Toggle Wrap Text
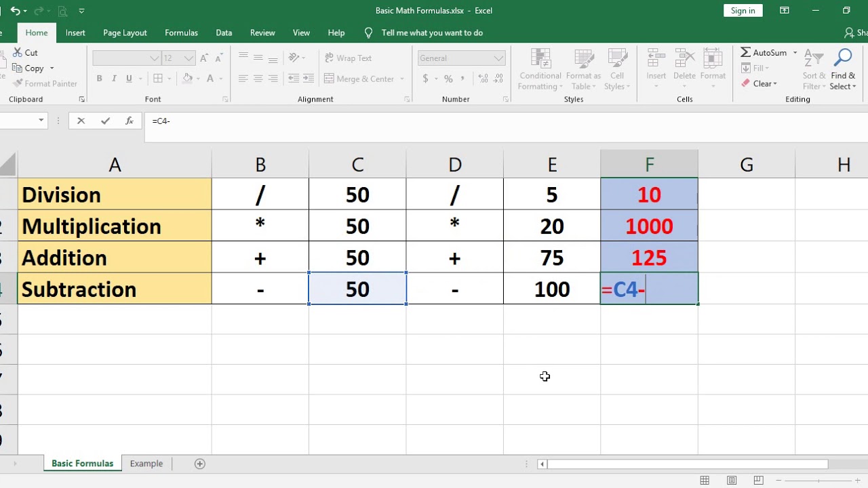This screenshot has width=868, height=488. click(349, 58)
